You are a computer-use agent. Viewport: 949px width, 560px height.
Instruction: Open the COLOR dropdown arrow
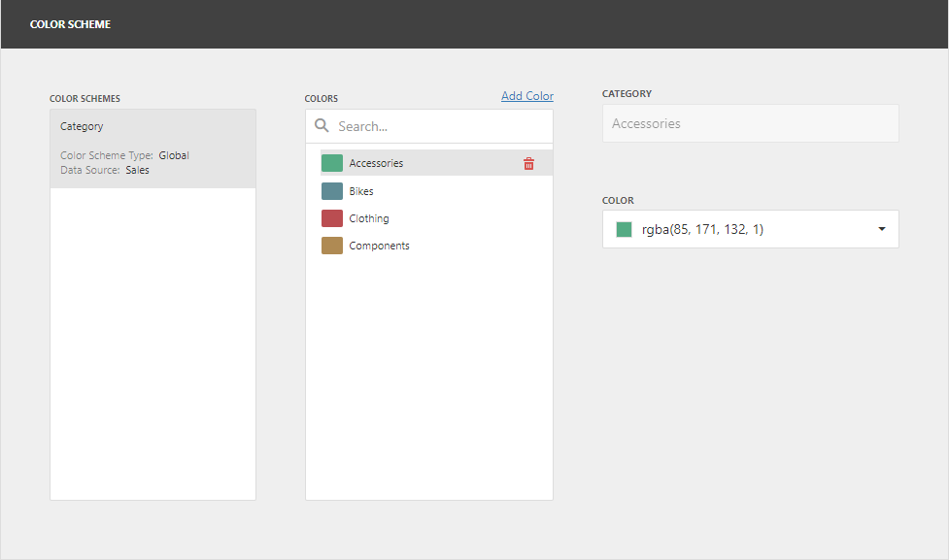coord(881,228)
